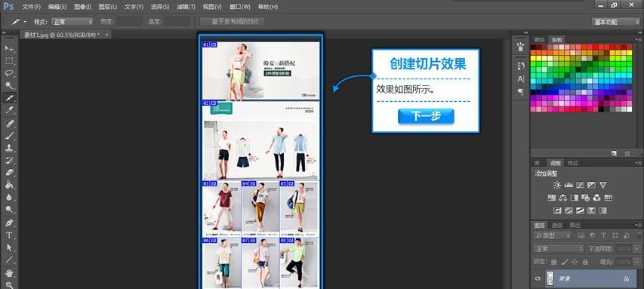Screen dimensions: 644x289
Task: Select the Move tool
Action: (9, 48)
